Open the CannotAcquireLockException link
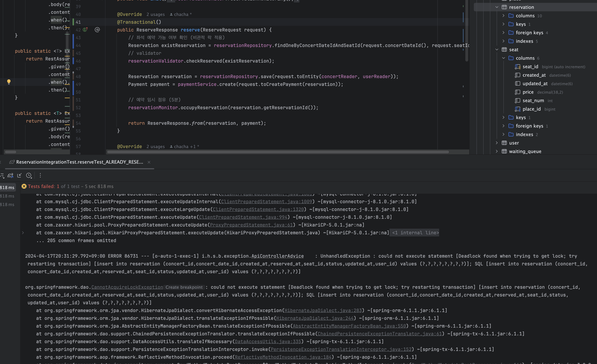Screen dimensions: 597x364 pos(127,287)
